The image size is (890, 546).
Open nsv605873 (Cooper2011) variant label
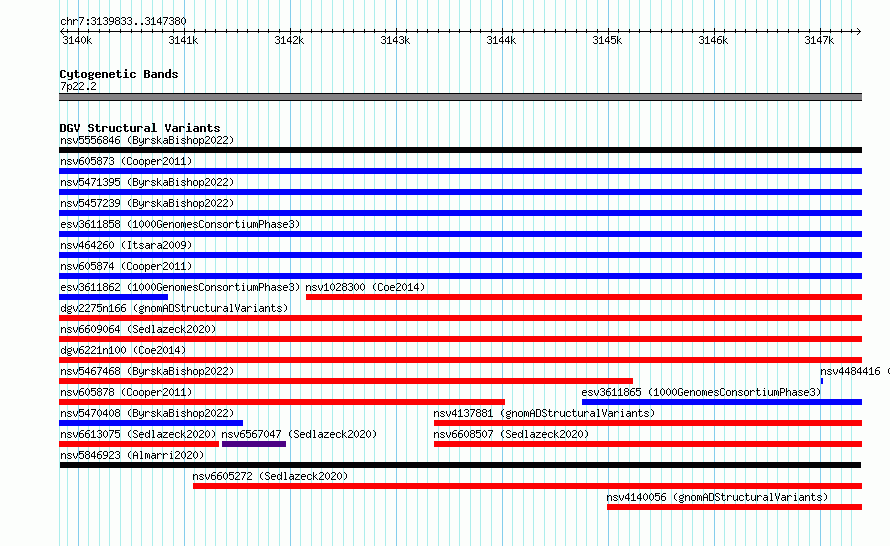[126, 161]
